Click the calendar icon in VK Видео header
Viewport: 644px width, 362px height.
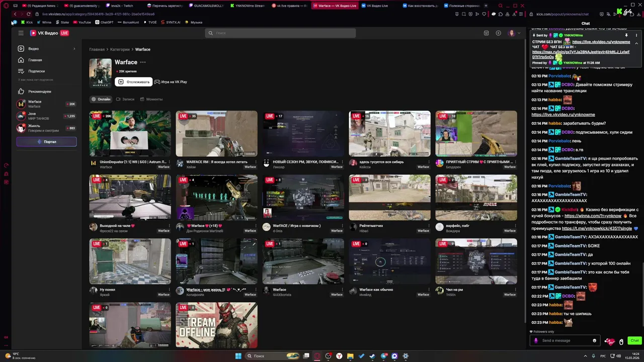pos(486,33)
